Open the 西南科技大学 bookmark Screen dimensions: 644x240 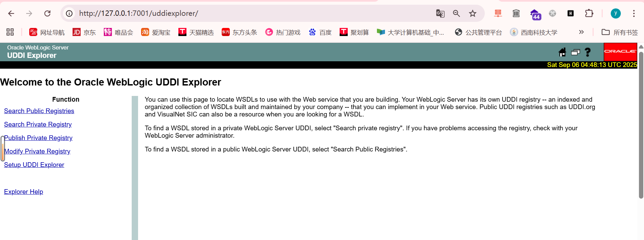pyautogui.click(x=533, y=32)
